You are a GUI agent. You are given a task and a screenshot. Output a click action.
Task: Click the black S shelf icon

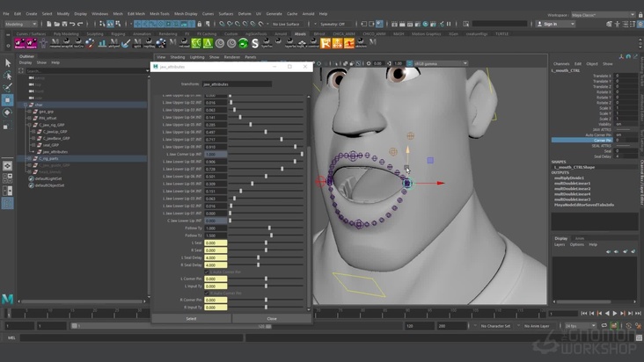pyautogui.click(x=255, y=42)
